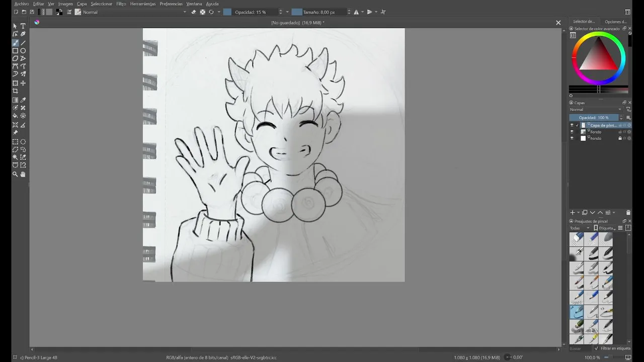Toggle eraser mode in the toolbar
This screenshot has height=362, width=644.
click(194, 12)
